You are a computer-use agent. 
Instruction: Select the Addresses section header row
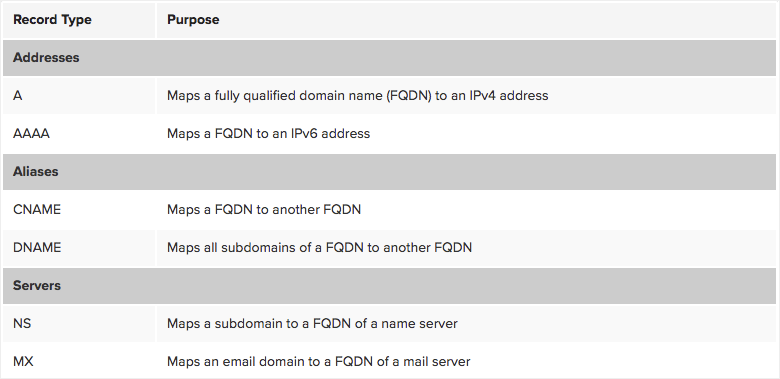[x=390, y=58]
